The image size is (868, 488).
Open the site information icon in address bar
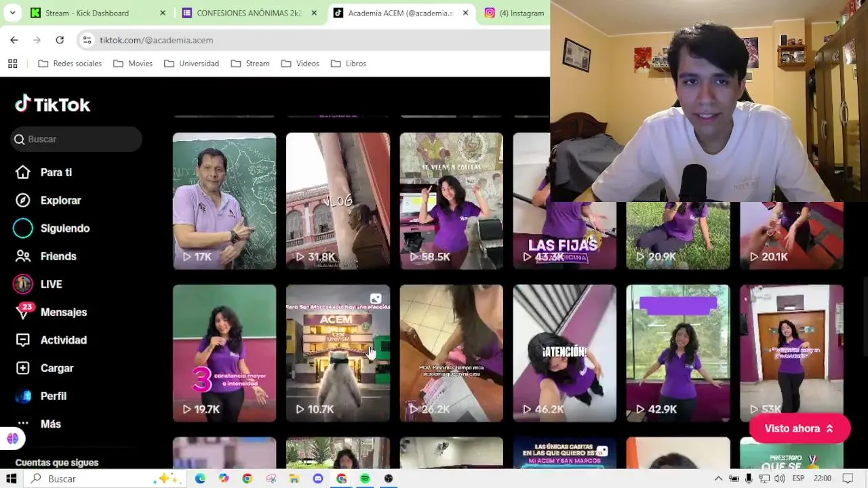(87, 40)
